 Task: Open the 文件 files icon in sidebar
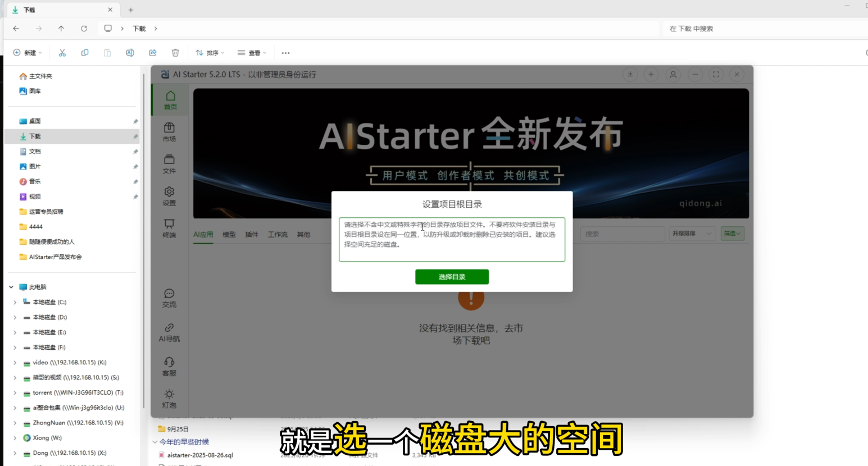[169, 164]
